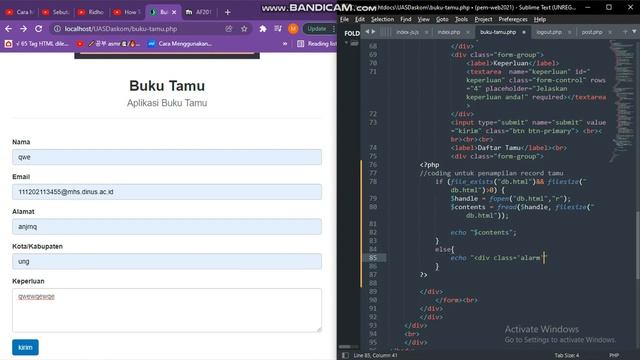Close the post.php tab in Sublime

pyautogui.click(x=610, y=32)
